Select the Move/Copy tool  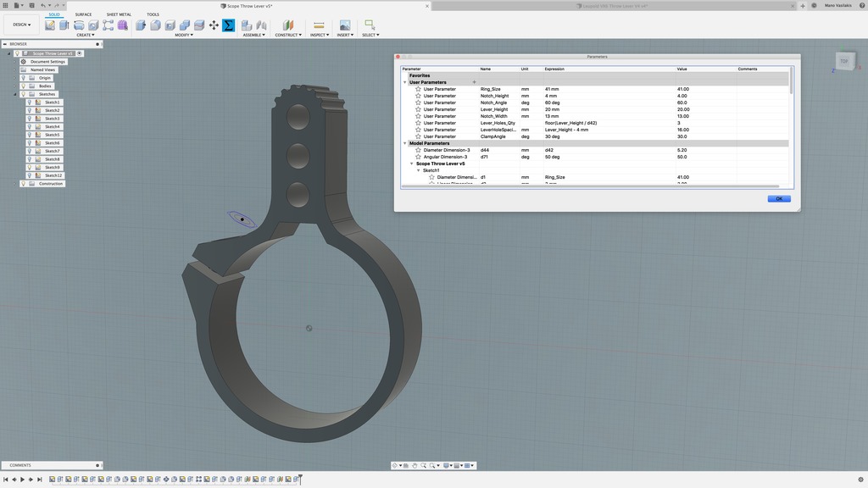tap(212, 24)
